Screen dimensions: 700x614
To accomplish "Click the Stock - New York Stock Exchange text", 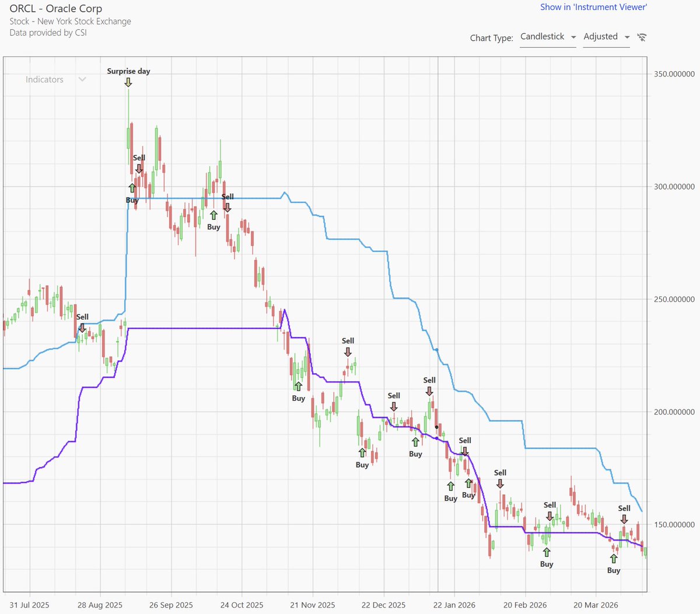I will (x=70, y=21).
